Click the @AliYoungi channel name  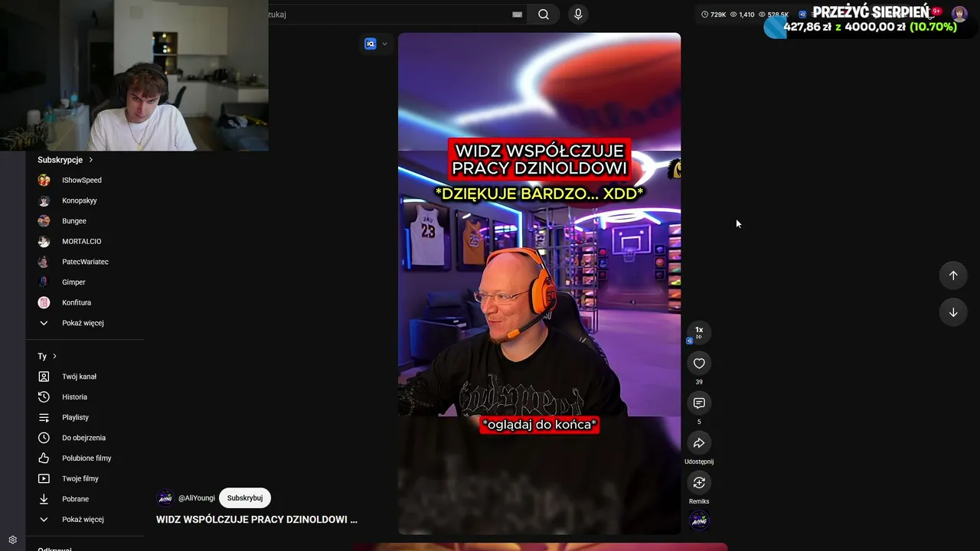click(x=197, y=498)
